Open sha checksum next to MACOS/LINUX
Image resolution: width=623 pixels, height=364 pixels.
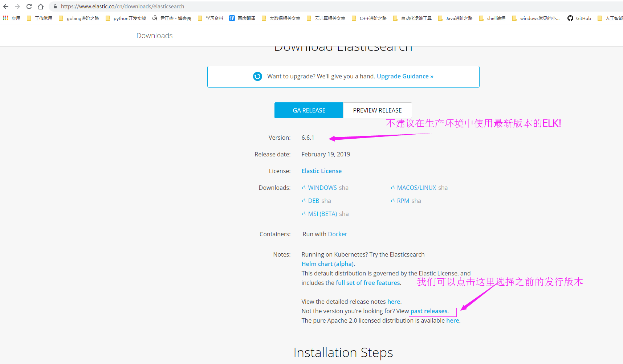click(x=443, y=188)
